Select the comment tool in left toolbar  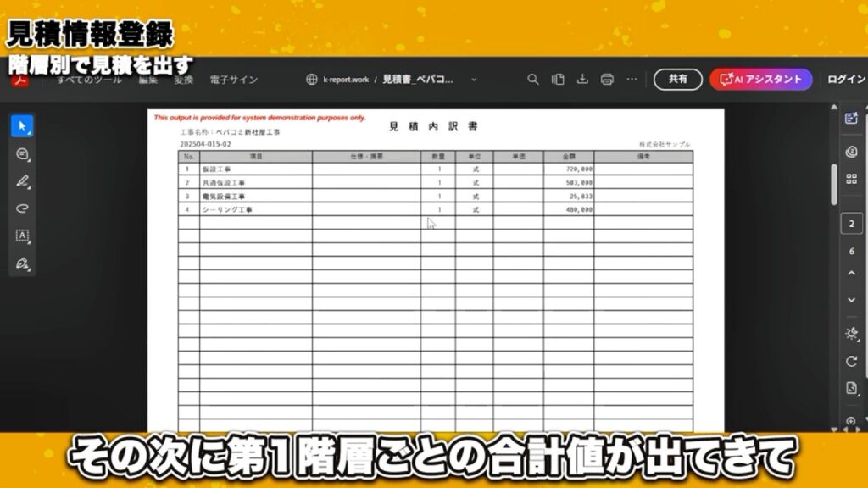point(22,154)
